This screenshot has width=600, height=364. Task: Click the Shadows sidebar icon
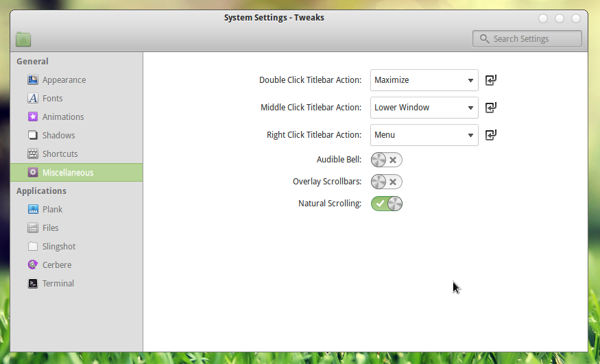point(33,135)
